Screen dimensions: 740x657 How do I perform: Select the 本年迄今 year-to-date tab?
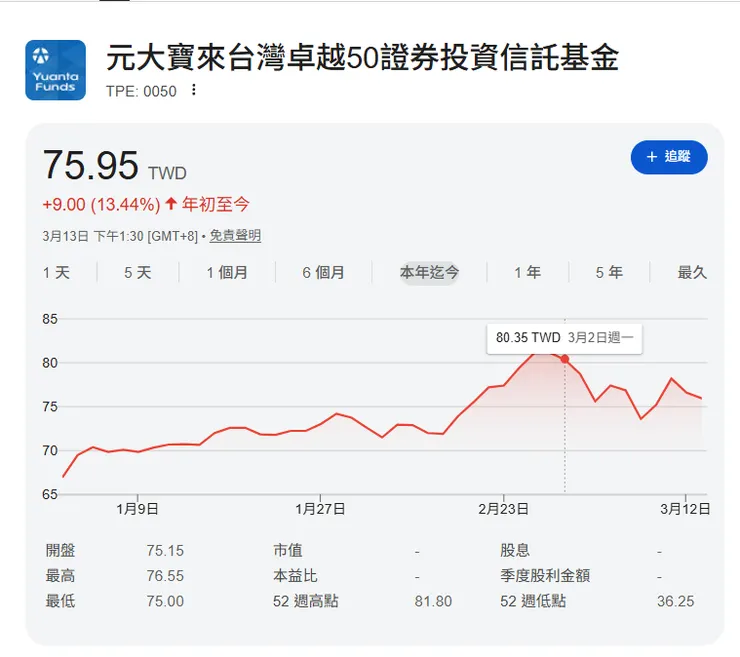[x=429, y=272]
